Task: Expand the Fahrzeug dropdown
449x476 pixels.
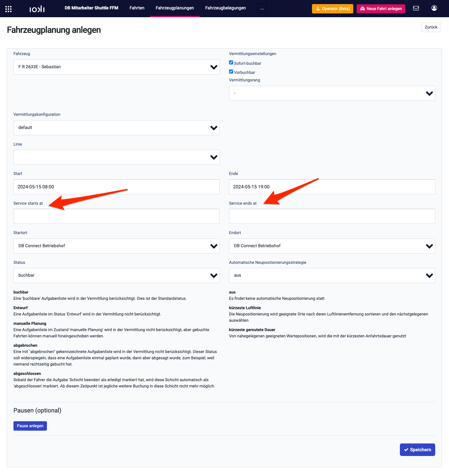Action: [x=116, y=67]
